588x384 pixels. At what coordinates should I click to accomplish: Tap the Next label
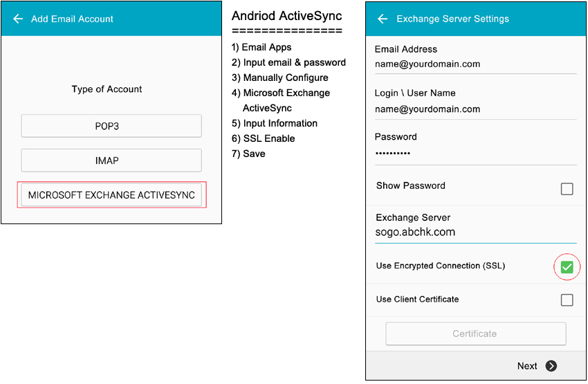click(x=527, y=366)
